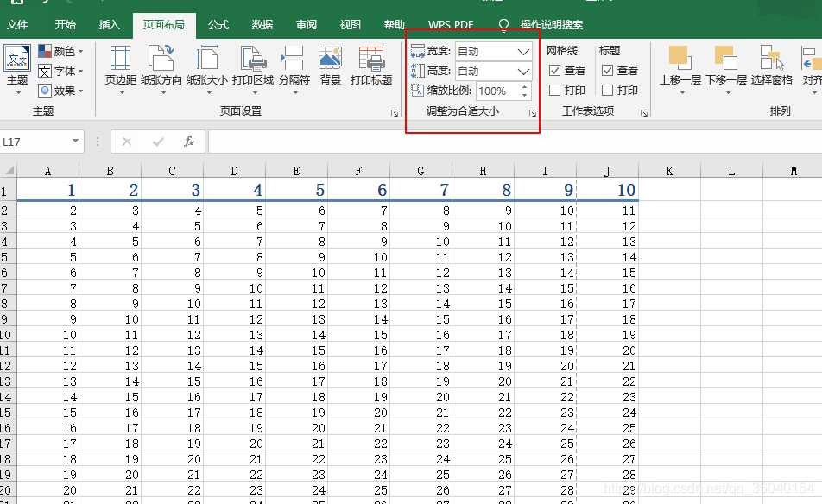Open the 字体 theme fonts menu
Viewport: 822px width, 504px height.
(x=60, y=71)
